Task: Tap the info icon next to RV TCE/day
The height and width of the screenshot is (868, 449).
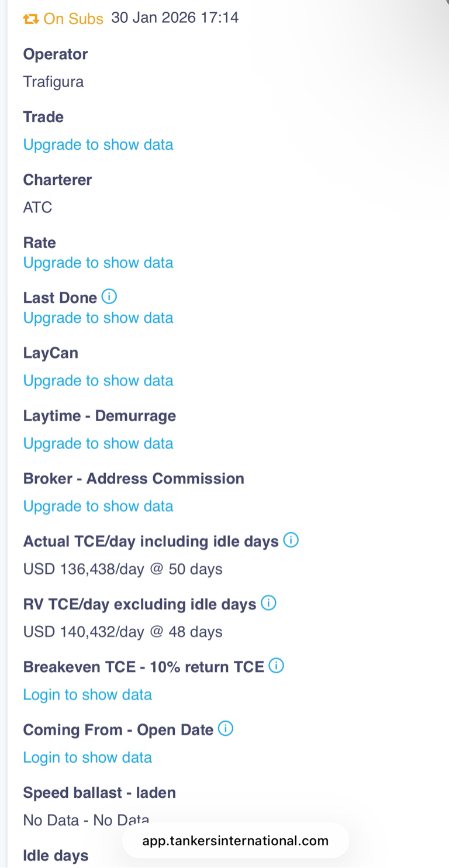Action: pyautogui.click(x=268, y=603)
